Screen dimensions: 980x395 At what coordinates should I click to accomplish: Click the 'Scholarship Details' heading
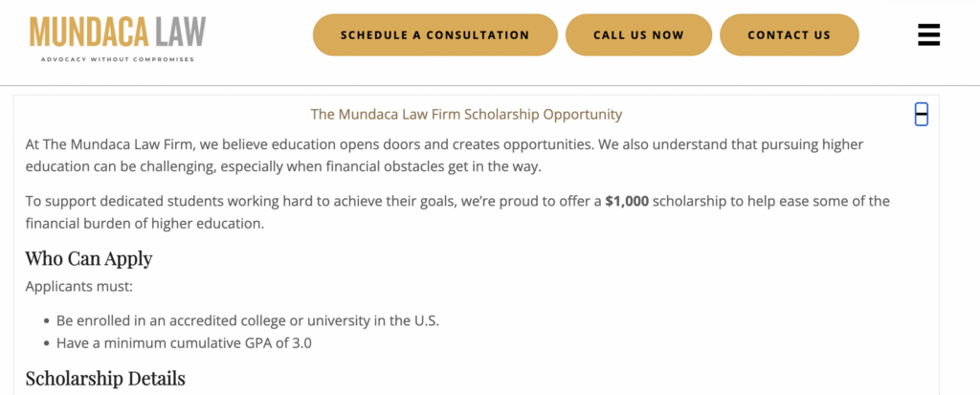click(x=105, y=379)
